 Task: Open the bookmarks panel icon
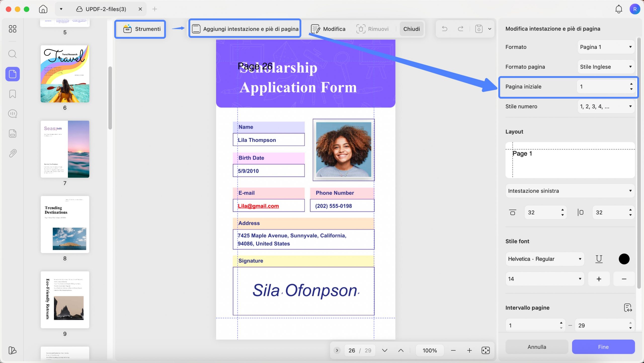pyautogui.click(x=12, y=94)
